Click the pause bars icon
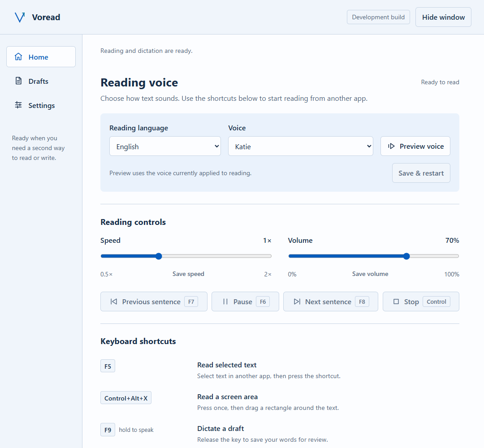Image resolution: width=484 pixels, height=448 pixels. 225,302
